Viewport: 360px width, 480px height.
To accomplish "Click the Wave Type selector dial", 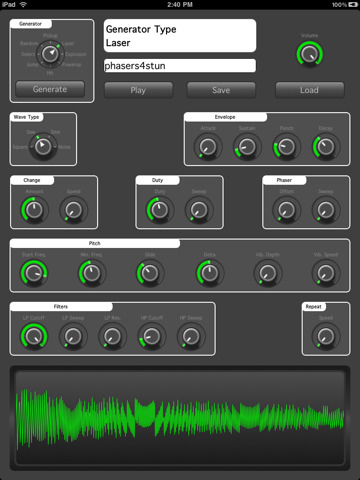I will click(x=43, y=147).
